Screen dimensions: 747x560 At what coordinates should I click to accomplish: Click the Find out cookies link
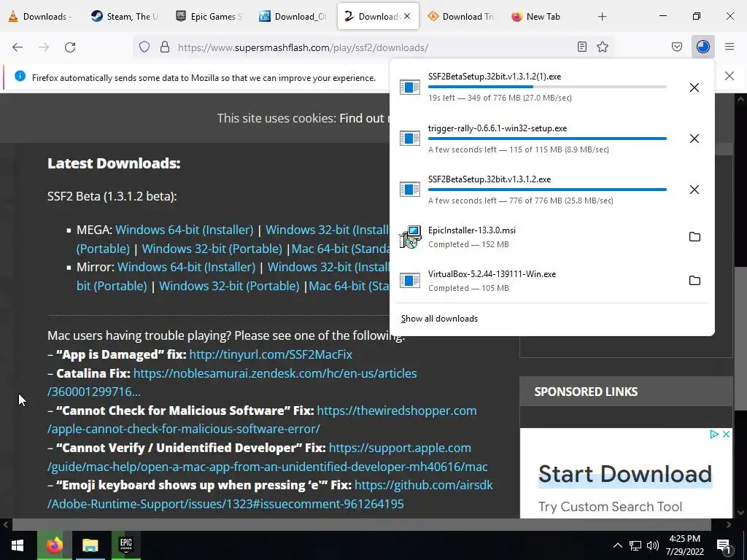point(364,118)
